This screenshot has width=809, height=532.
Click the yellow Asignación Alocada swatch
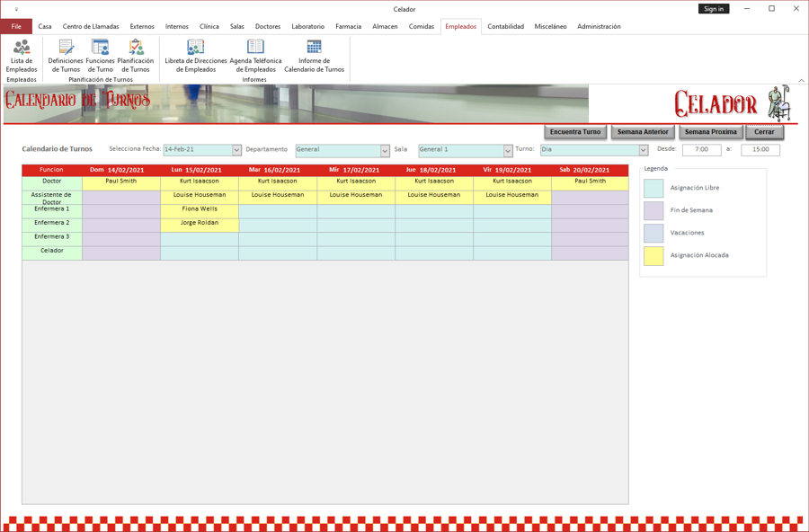(653, 255)
